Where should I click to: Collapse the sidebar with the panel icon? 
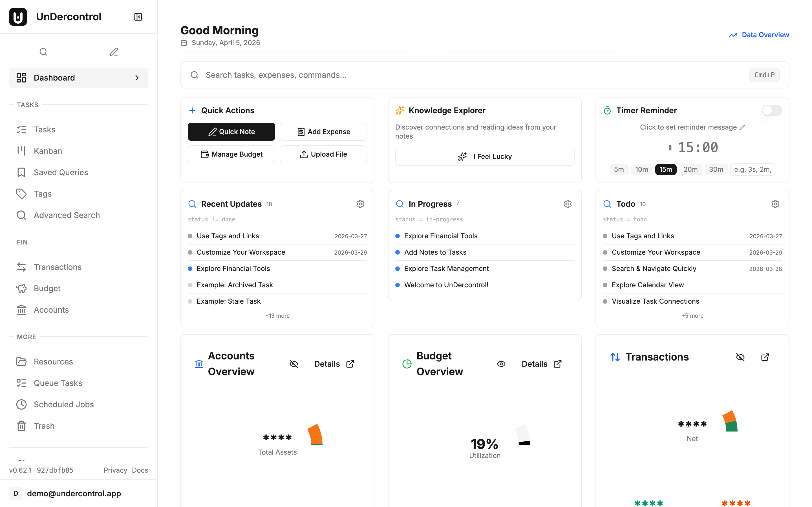(138, 16)
